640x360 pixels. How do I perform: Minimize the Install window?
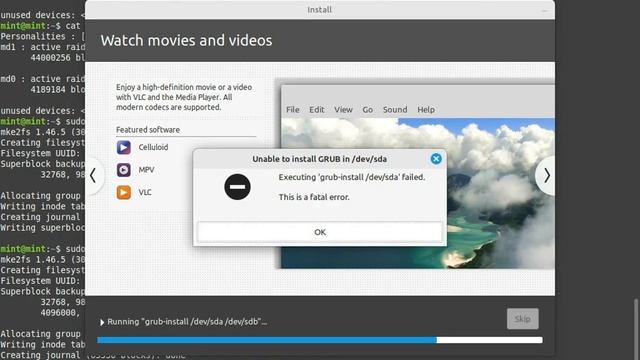[544, 10]
